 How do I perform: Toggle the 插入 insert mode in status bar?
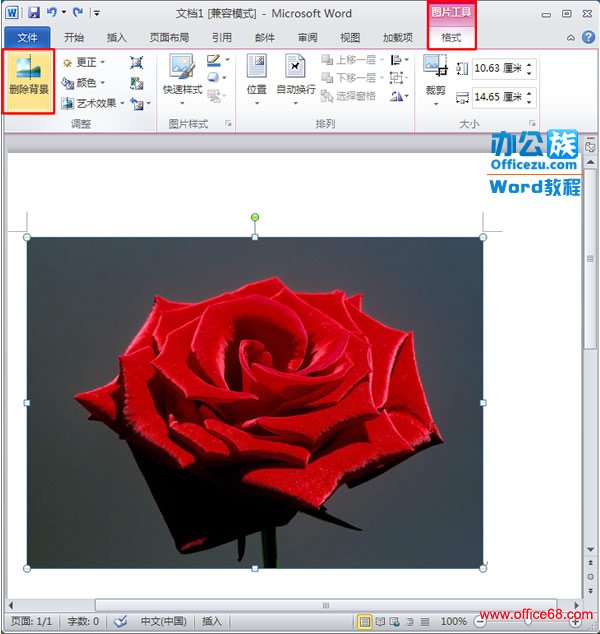click(212, 621)
